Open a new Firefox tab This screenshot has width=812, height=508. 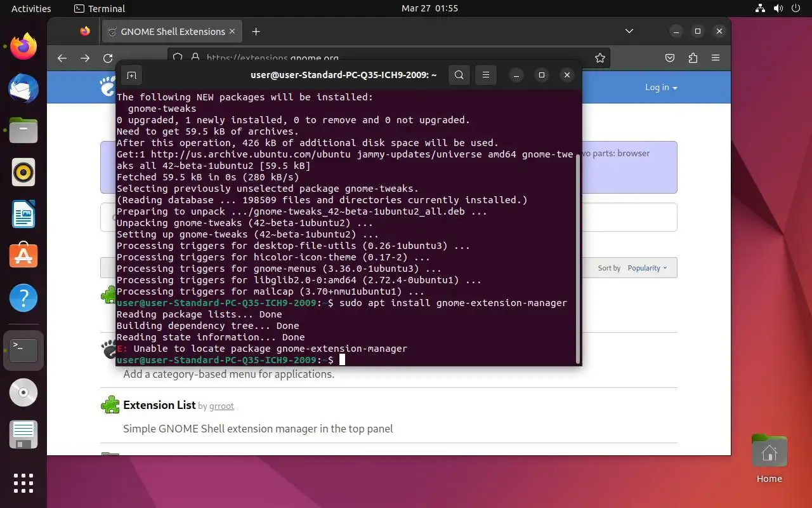point(256,31)
